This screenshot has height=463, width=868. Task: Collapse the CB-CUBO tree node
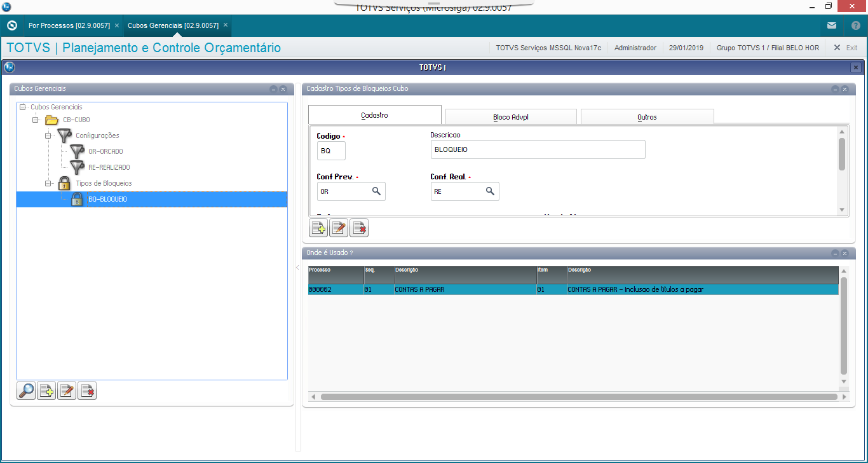point(36,120)
